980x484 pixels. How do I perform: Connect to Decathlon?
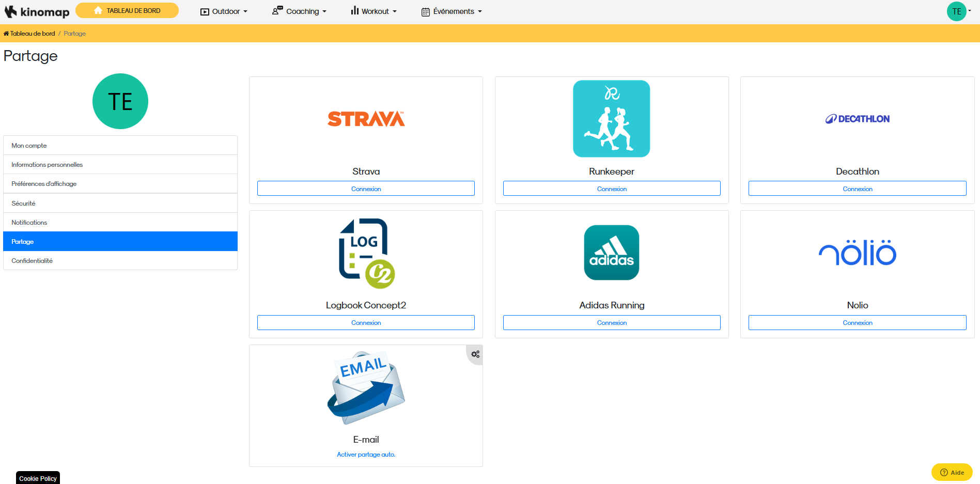coord(858,189)
